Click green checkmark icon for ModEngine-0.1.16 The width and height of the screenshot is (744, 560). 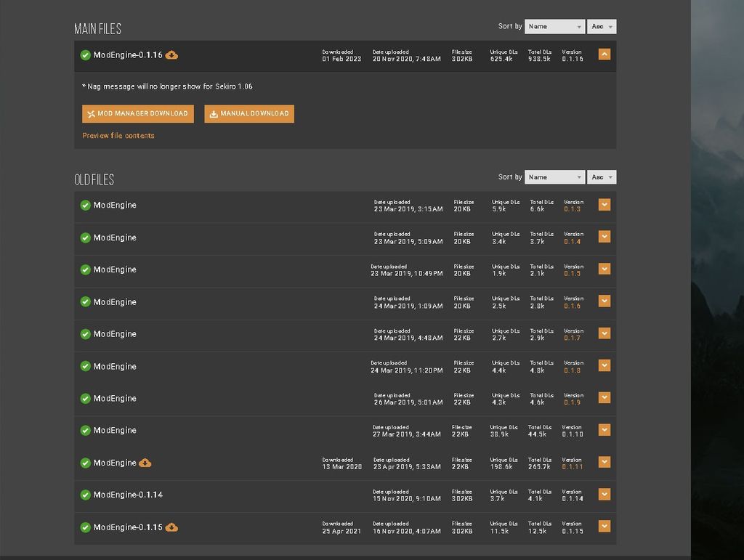pos(85,55)
